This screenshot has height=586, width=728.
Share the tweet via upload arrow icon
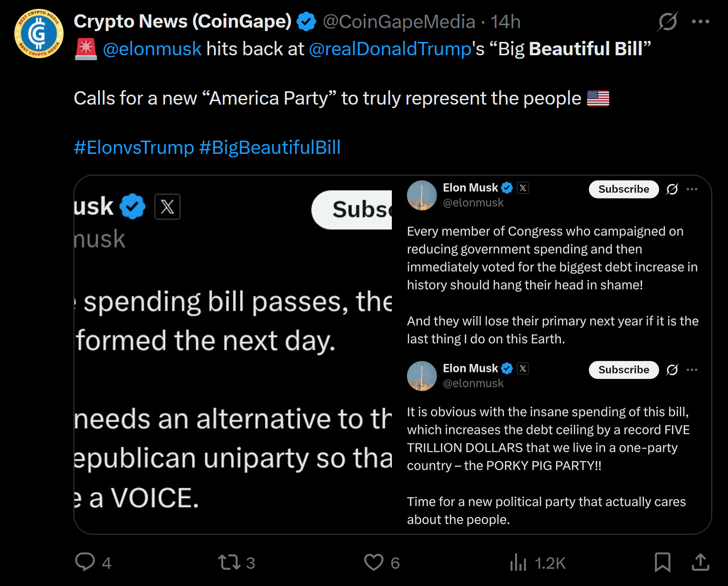pyautogui.click(x=700, y=562)
